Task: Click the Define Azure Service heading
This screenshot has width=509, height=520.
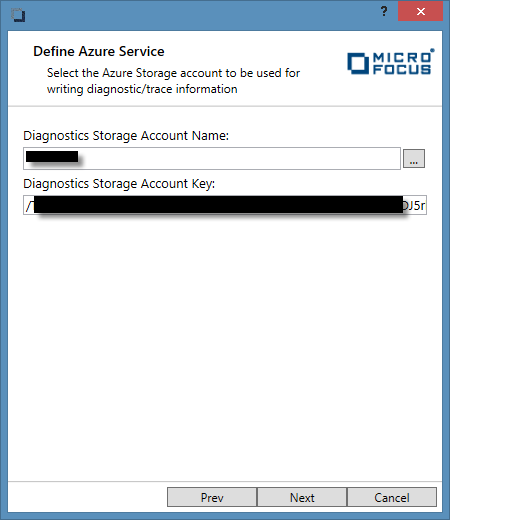Action: click(x=99, y=51)
